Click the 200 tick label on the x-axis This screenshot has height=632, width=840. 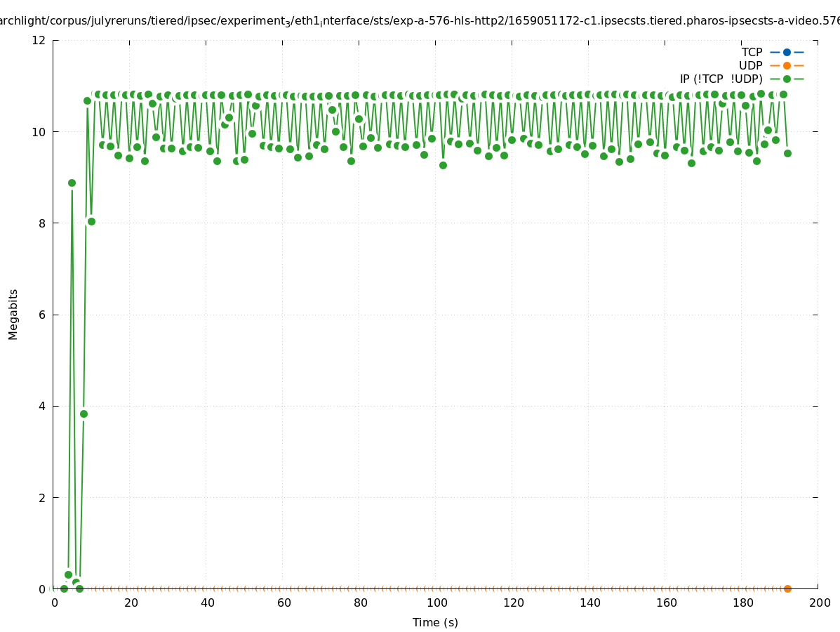point(819,603)
